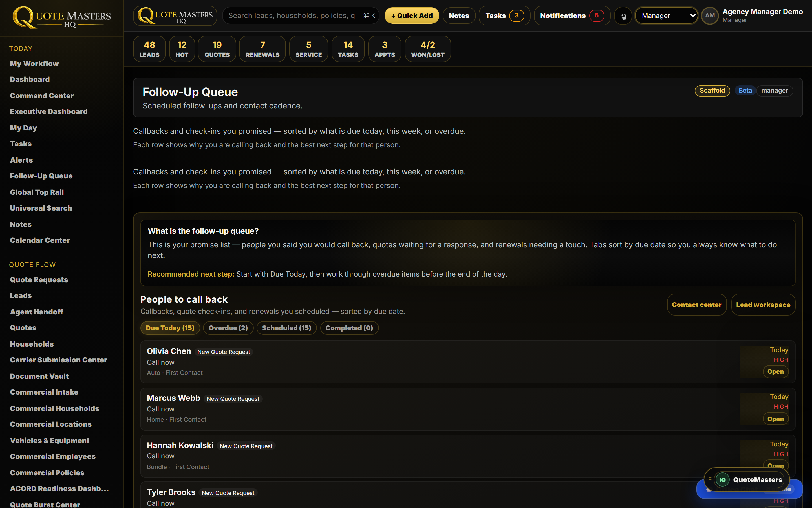Image resolution: width=812 pixels, height=508 pixels.
Task: Click the Quote Masters HQ sidebar logo
Action: (62, 17)
